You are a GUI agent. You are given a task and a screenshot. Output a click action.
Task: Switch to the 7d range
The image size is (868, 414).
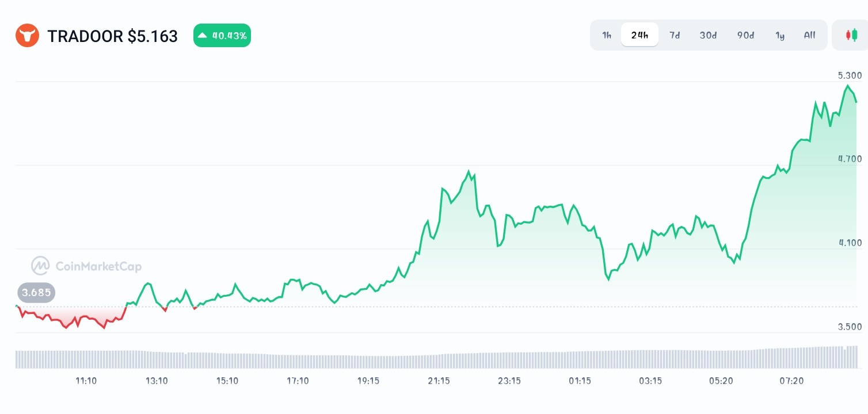675,35
